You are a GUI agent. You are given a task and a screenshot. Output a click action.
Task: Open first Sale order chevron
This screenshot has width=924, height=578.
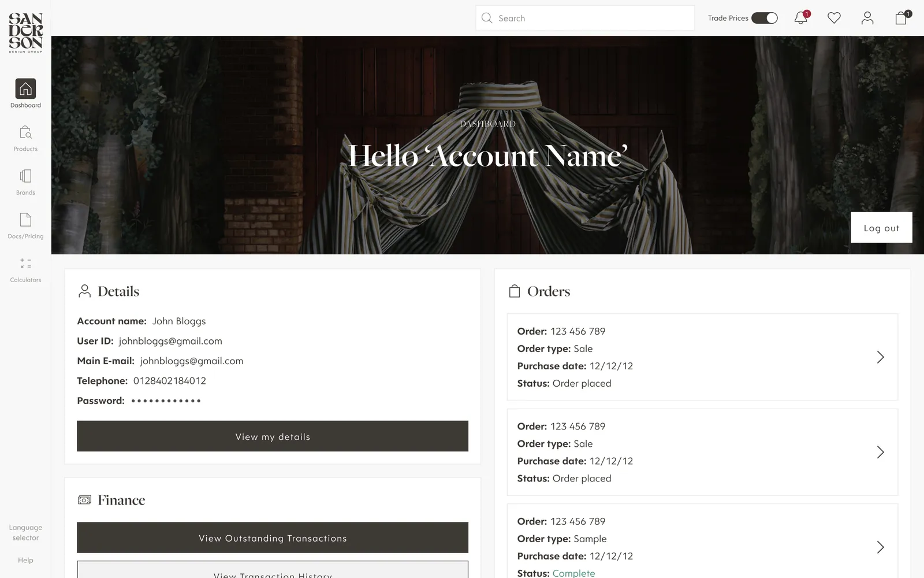tap(880, 357)
